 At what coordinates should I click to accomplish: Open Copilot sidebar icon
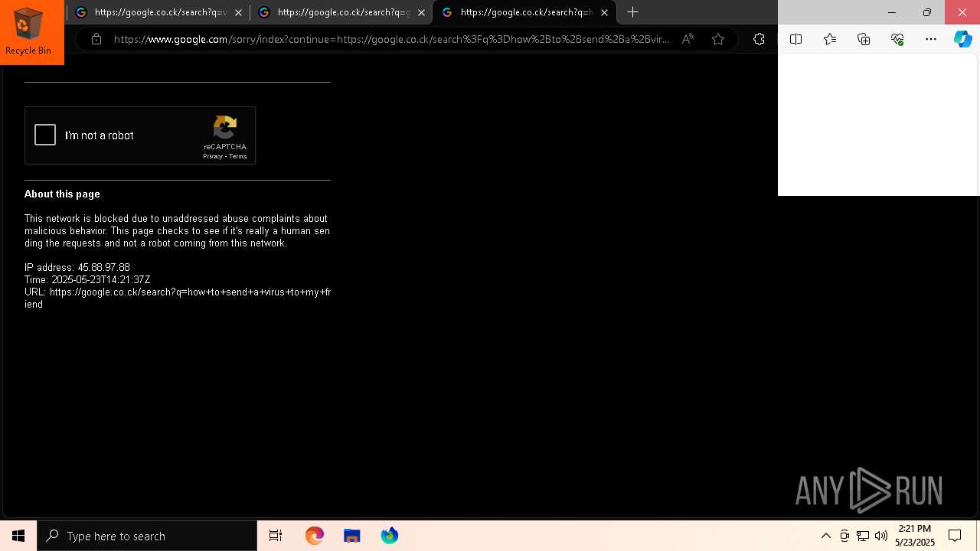(x=963, y=39)
